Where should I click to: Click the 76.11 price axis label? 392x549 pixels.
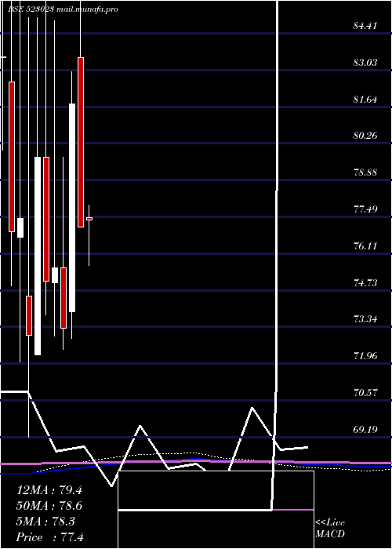(365, 245)
